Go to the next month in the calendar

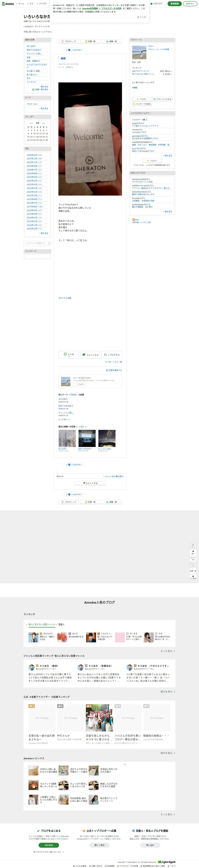(x=44, y=123)
